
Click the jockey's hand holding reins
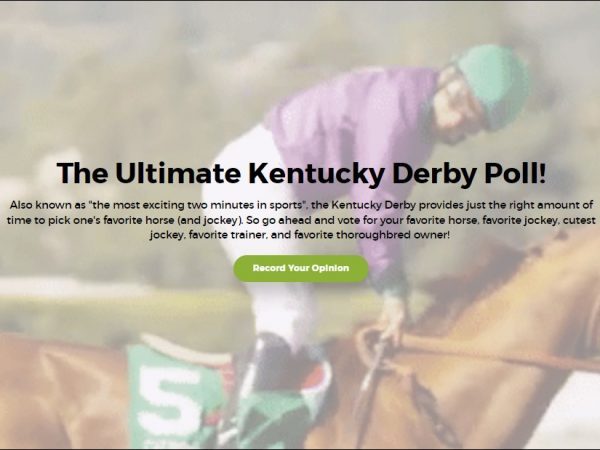pos(392,320)
